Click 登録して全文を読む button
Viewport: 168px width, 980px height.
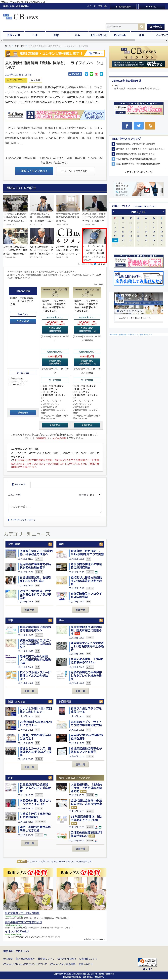pos(34,171)
